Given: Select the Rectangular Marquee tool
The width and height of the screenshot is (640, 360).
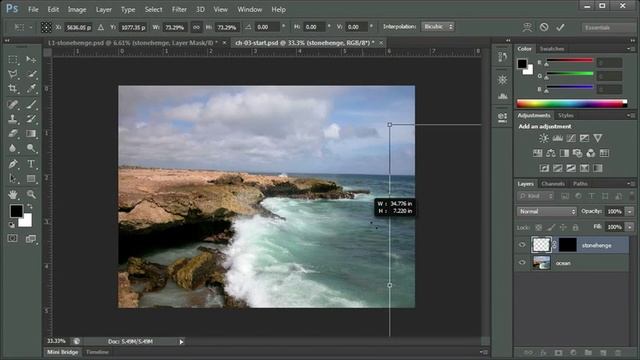Looking at the screenshot, I should tap(13, 60).
